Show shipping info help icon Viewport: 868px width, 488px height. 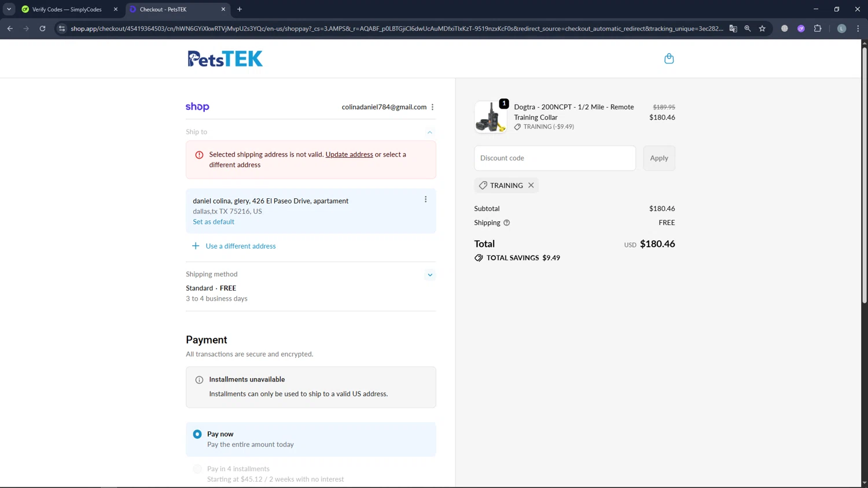coord(506,223)
